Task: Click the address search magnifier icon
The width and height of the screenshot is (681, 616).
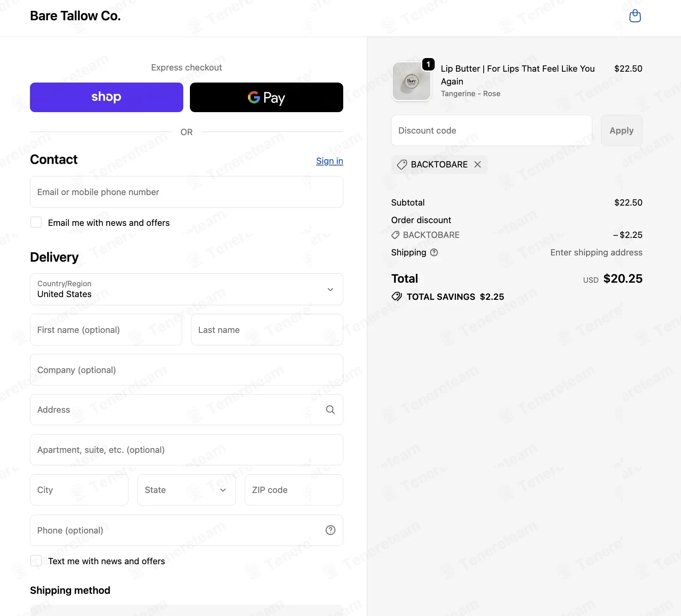Action: (330, 410)
